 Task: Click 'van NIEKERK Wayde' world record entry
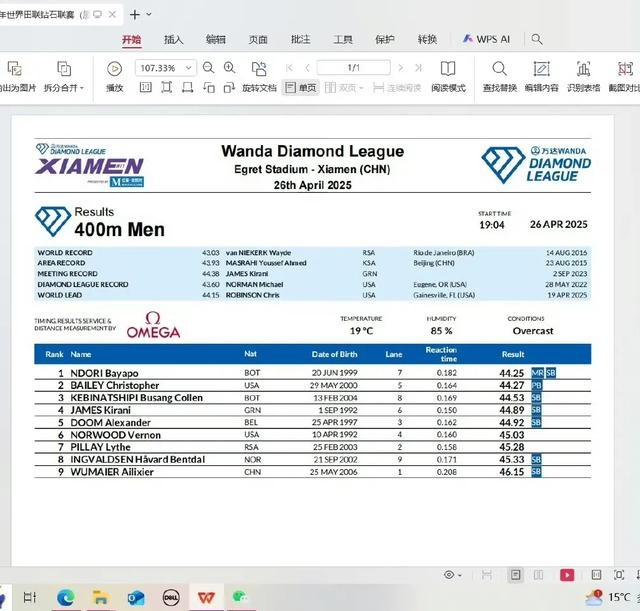tap(258, 253)
